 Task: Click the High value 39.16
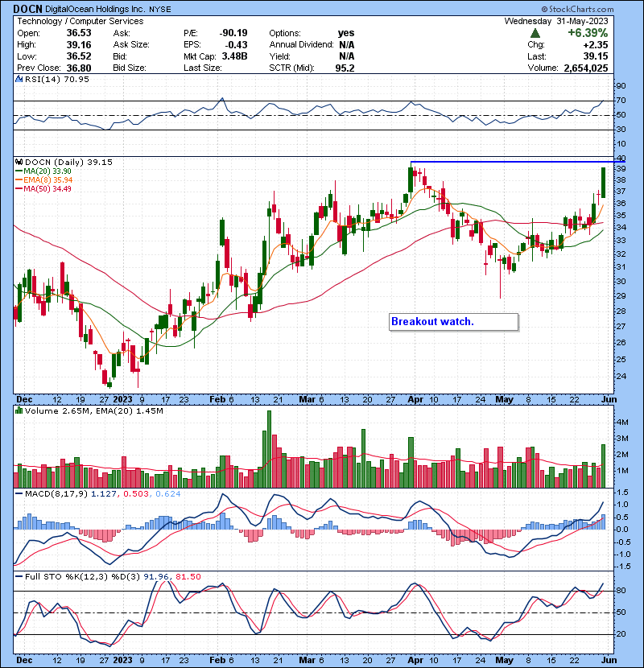point(79,44)
